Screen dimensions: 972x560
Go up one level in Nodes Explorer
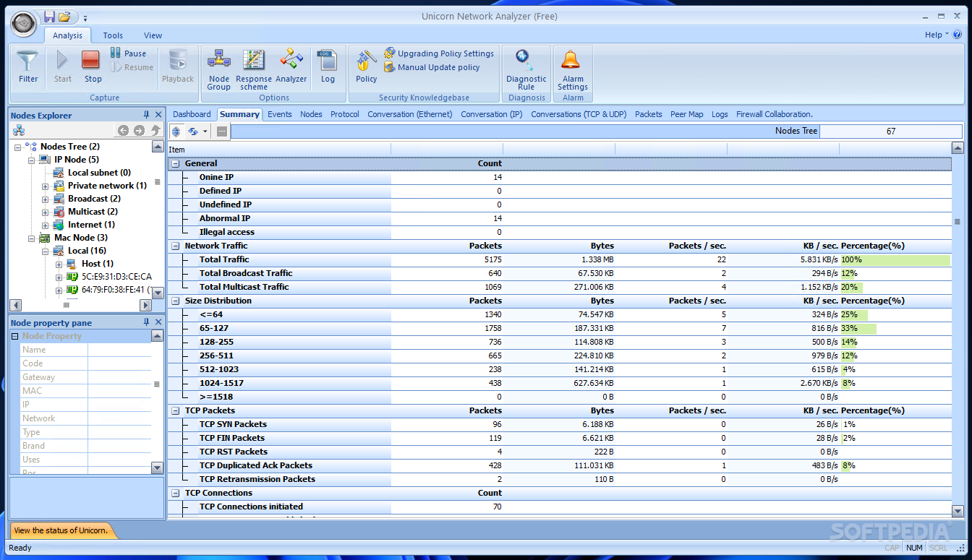[x=155, y=131]
